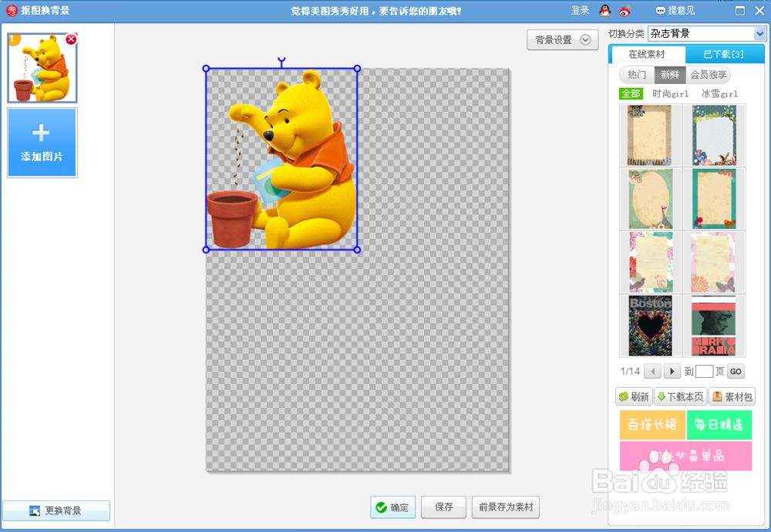The height and width of the screenshot is (532, 771).
Task: Click the 保存 save button
Action: point(443,507)
